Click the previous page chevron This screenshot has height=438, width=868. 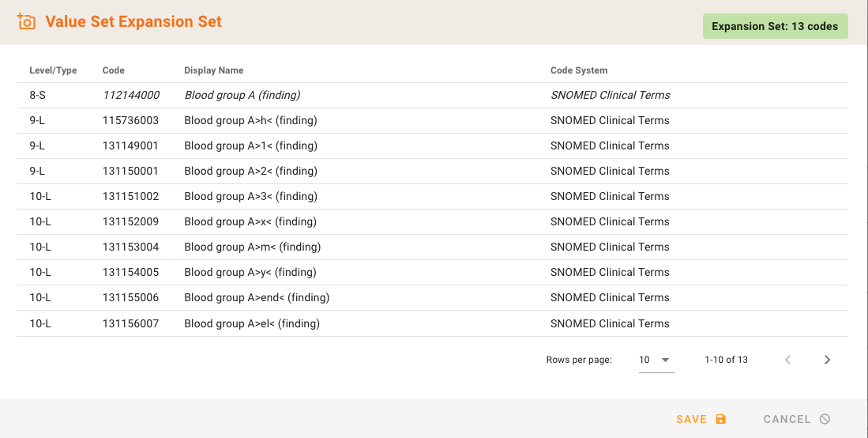click(787, 360)
